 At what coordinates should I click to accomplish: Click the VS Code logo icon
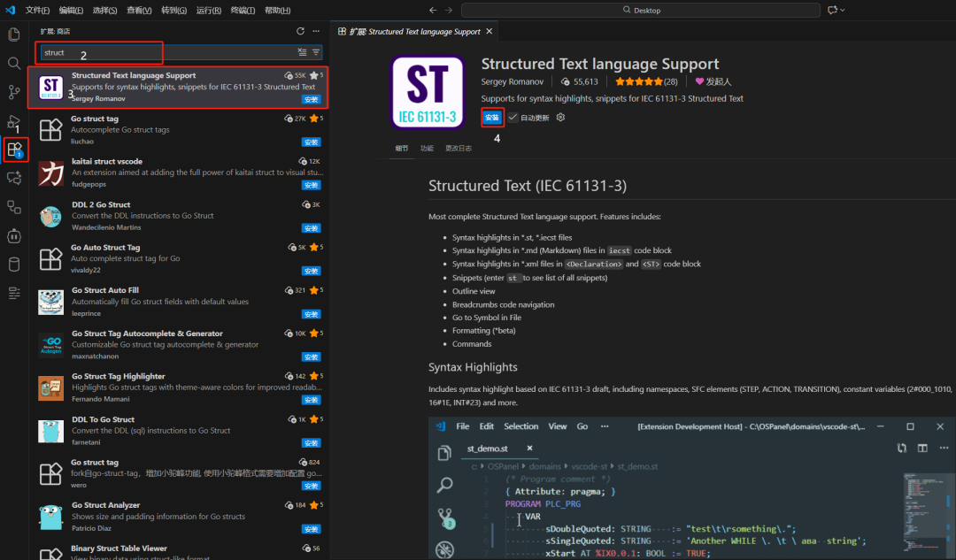11,10
